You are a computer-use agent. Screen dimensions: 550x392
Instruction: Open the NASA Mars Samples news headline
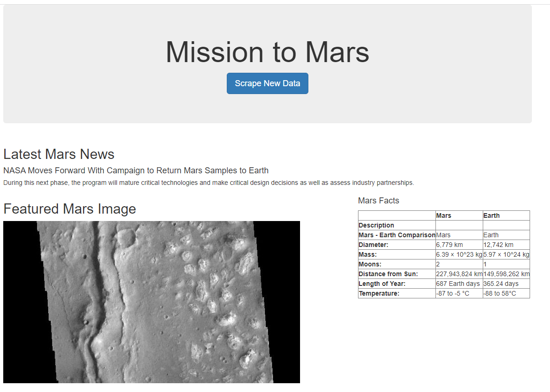(x=135, y=170)
